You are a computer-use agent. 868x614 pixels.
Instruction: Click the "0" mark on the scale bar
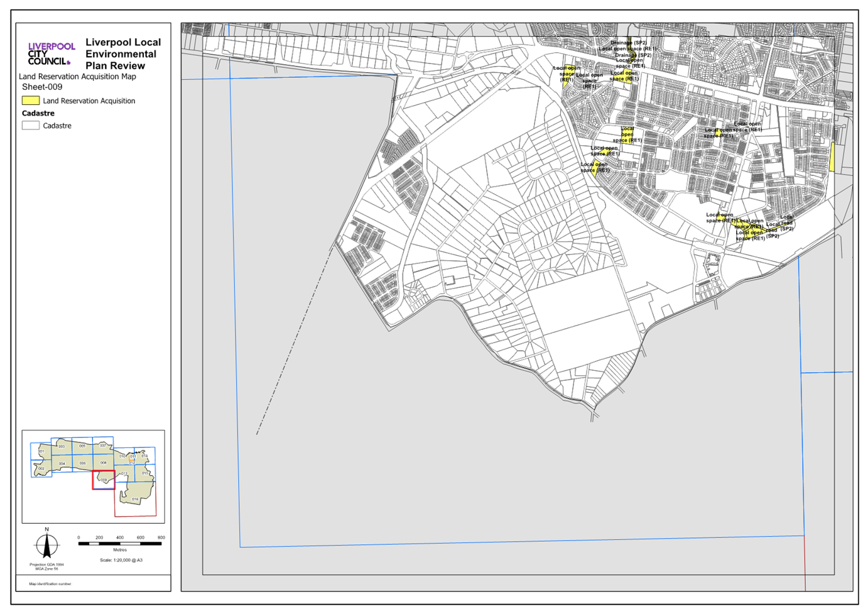[79, 538]
